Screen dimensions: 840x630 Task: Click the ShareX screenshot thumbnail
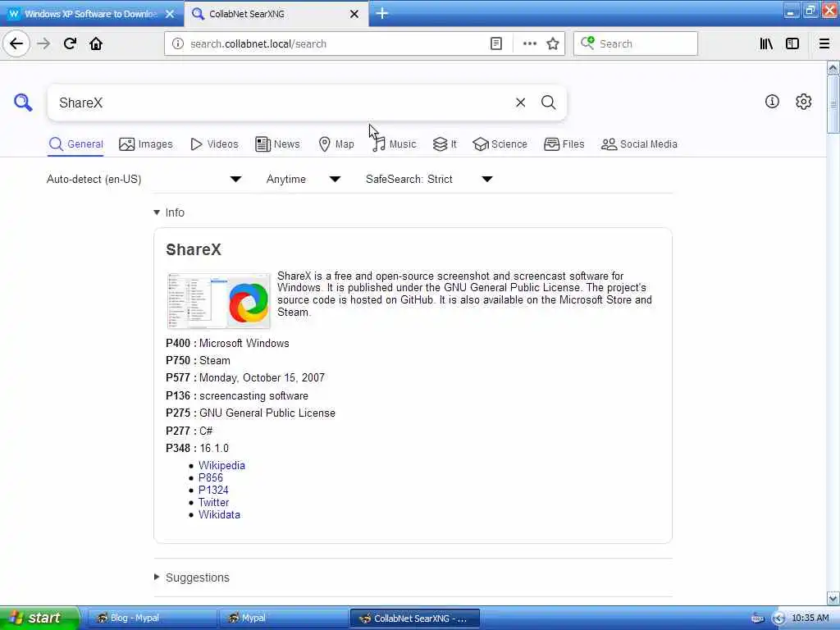(x=218, y=300)
